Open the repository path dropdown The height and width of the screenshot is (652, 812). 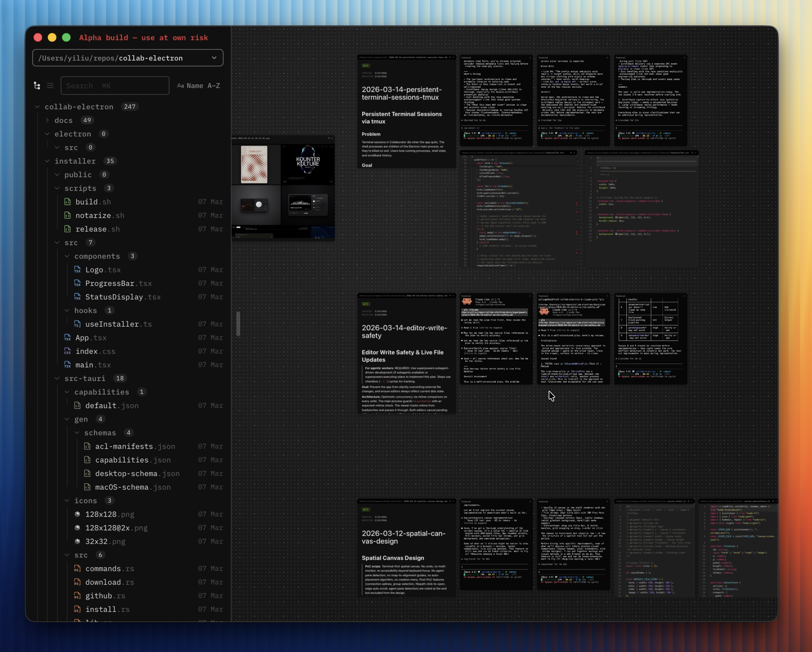coord(214,58)
